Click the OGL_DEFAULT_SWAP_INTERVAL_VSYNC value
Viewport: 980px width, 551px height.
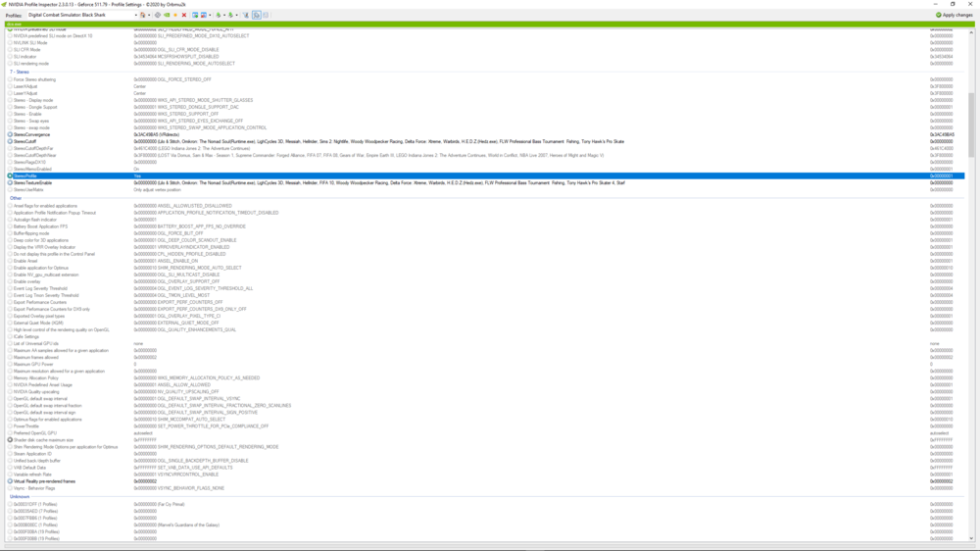[x=199, y=398]
